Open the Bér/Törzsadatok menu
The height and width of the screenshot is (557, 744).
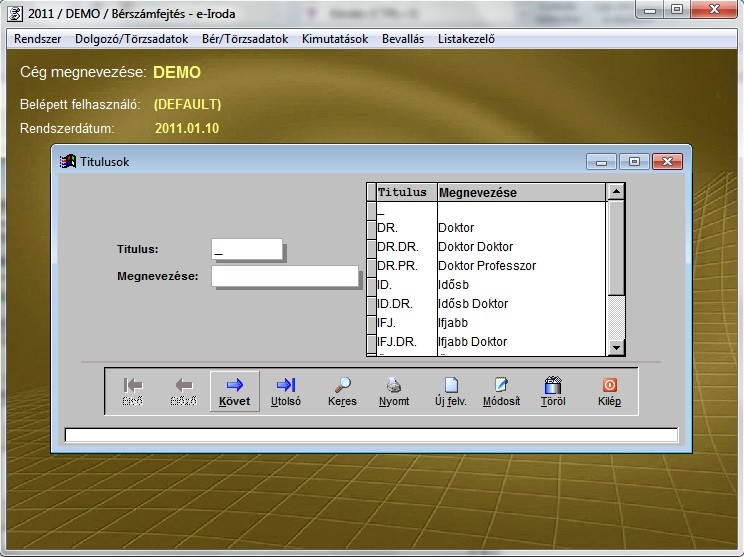[245, 39]
